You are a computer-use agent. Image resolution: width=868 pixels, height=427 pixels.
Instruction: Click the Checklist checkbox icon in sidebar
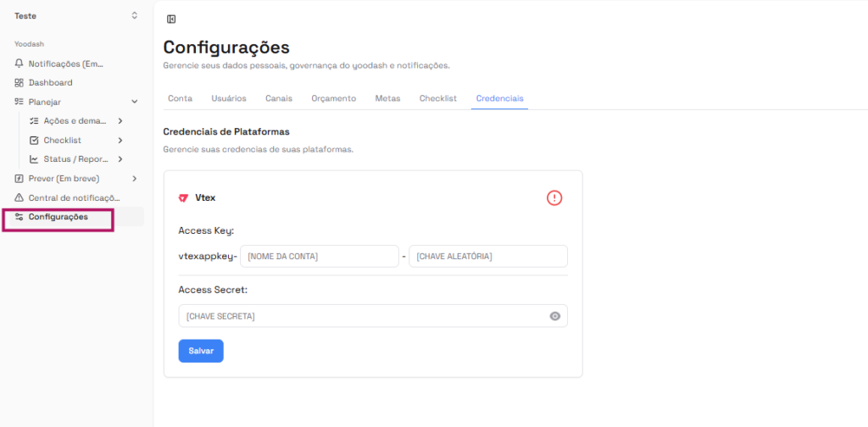pyautogui.click(x=34, y=140)
